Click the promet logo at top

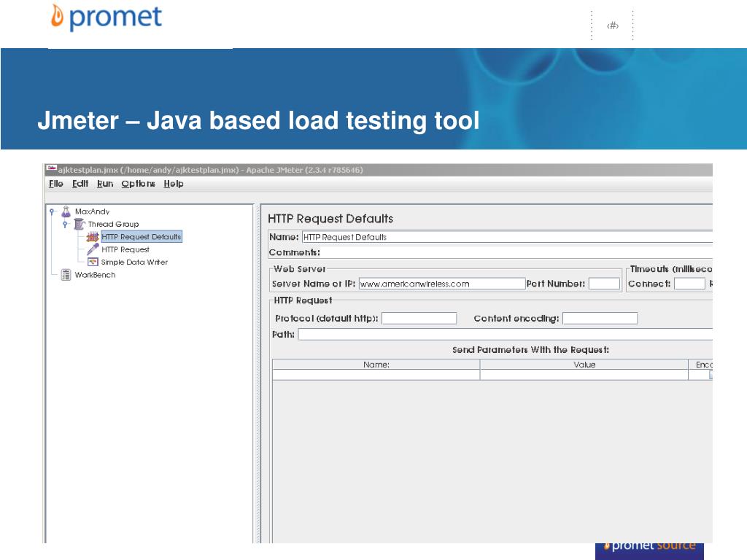click(107, 17)
